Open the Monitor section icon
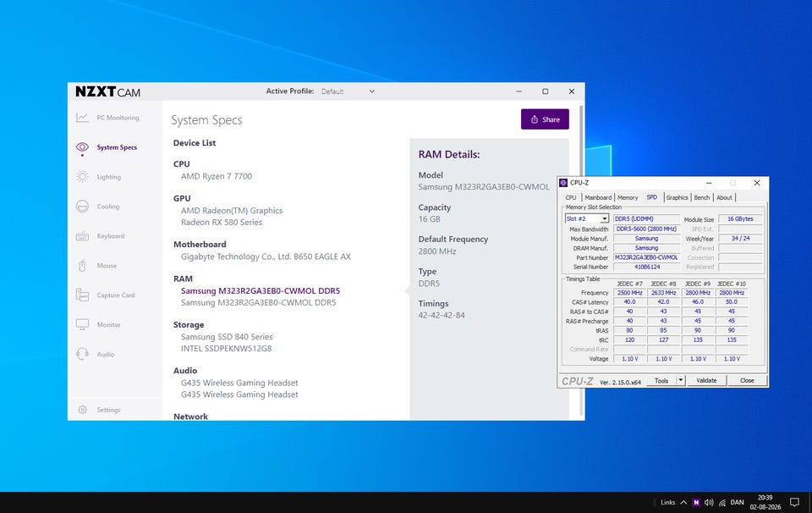Viewport: 812px width, 513px height. tap(82, 325)
